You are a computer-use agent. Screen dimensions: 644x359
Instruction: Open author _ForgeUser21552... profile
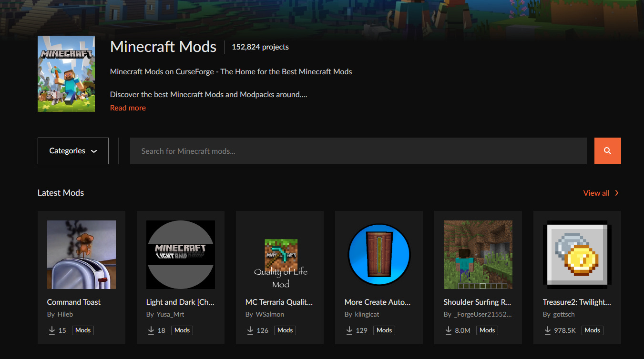click(x=483, y=314)
